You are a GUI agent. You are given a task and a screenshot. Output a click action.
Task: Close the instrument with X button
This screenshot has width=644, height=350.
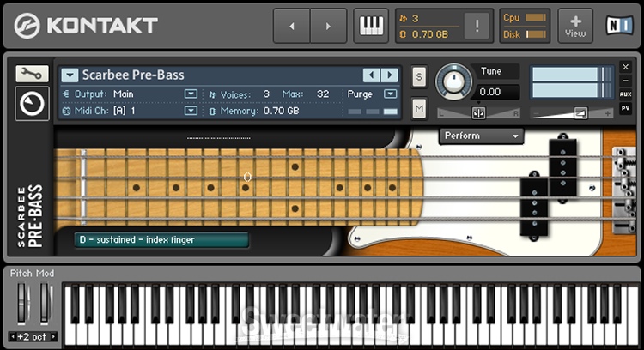625,67
